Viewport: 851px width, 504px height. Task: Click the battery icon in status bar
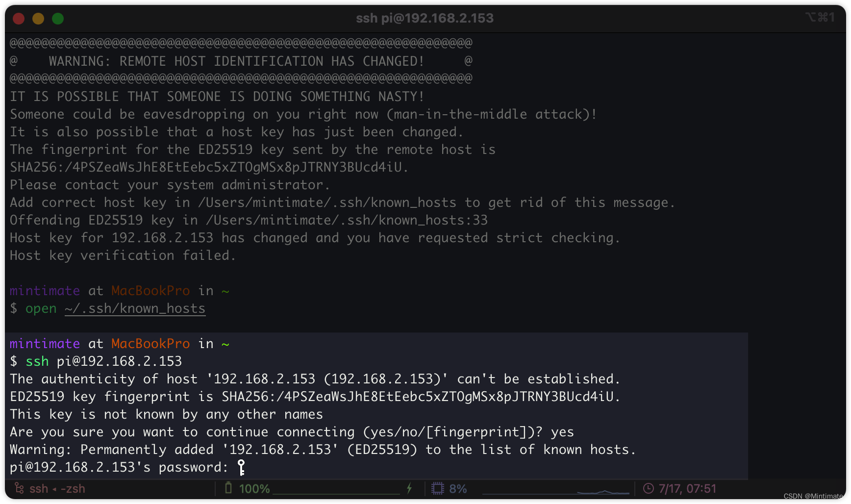228,488
